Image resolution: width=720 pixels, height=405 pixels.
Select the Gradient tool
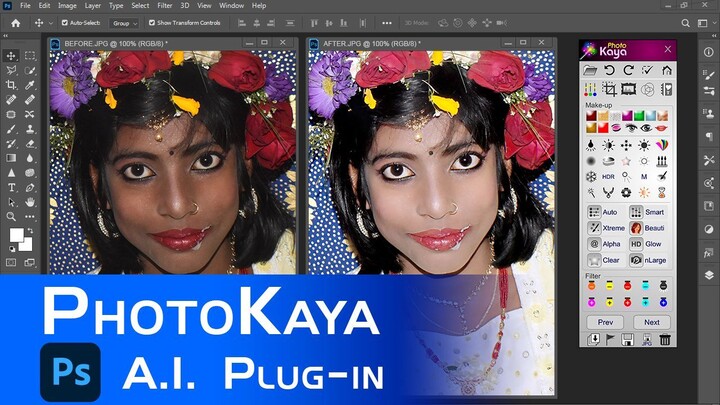click(11, 158)
